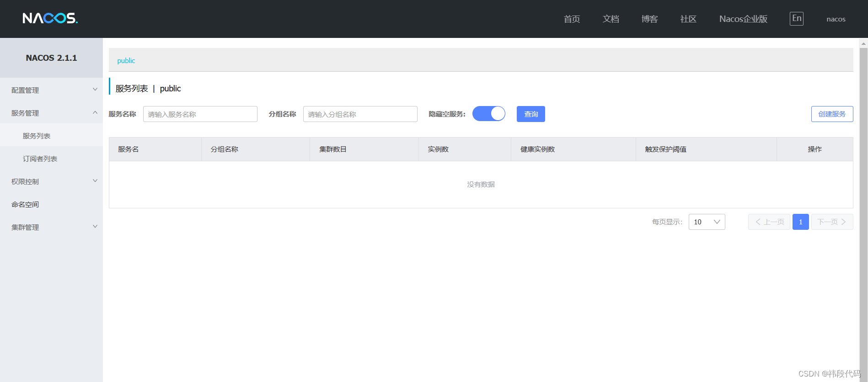Click the NACOS 2.1.1 version label
The width and height of the screenshot is (868, 382).
51,58
